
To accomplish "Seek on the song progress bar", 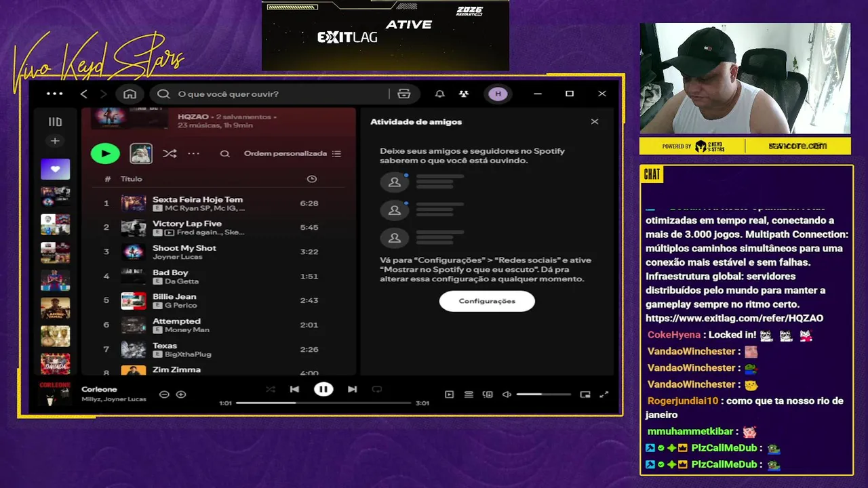I will coord(323,403).
